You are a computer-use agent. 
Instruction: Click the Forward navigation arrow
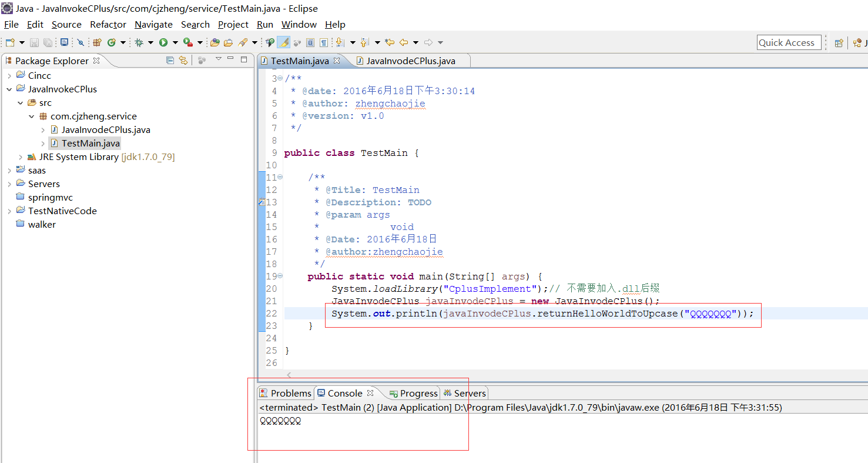pos(428,42)
